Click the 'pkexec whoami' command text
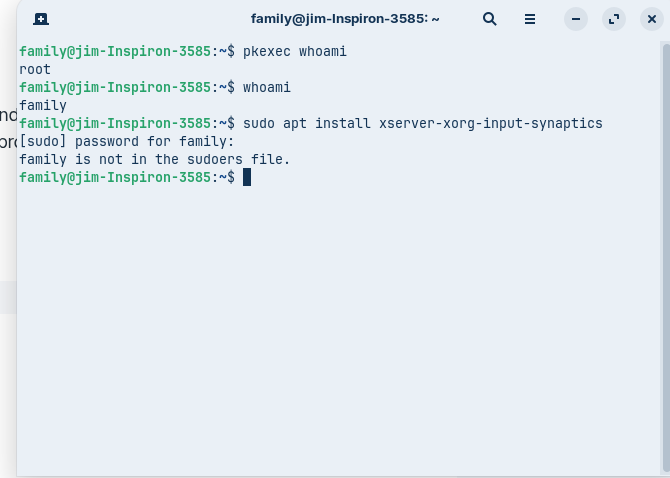670x478 pixels. pyautogui.click(x=295, y=51)
